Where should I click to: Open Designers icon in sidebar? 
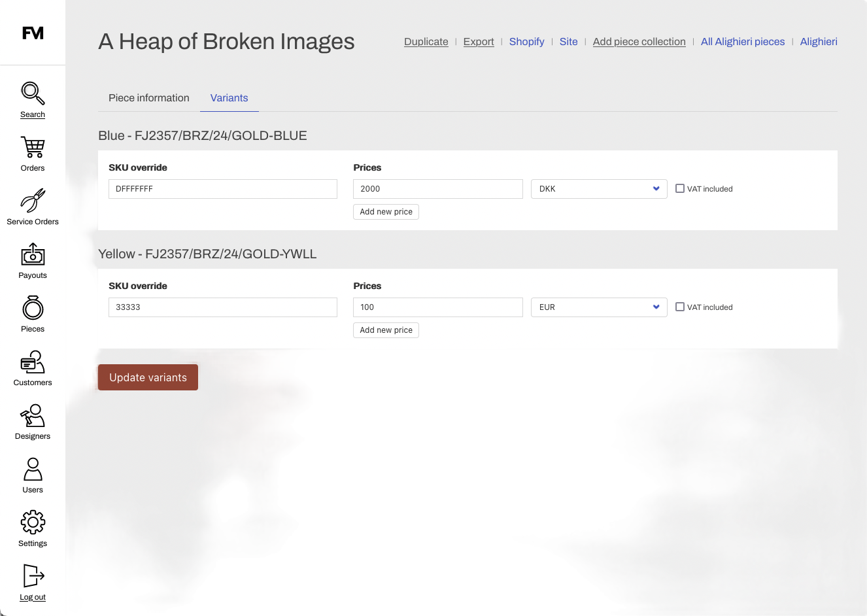(x=33, y=415)
